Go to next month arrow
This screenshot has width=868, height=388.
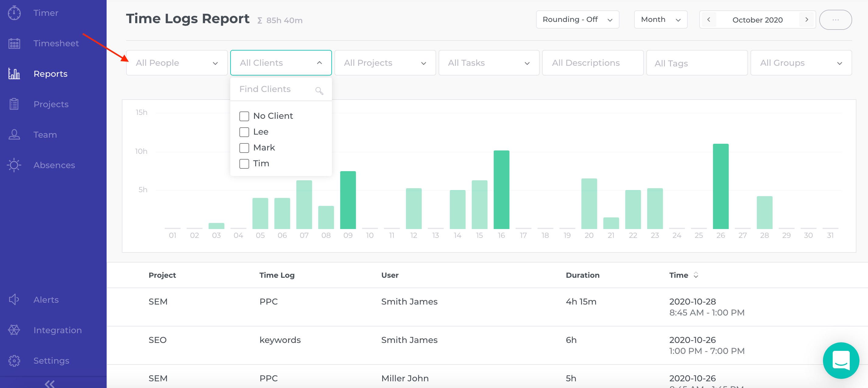pyautogui.click(x=807, y=19)
